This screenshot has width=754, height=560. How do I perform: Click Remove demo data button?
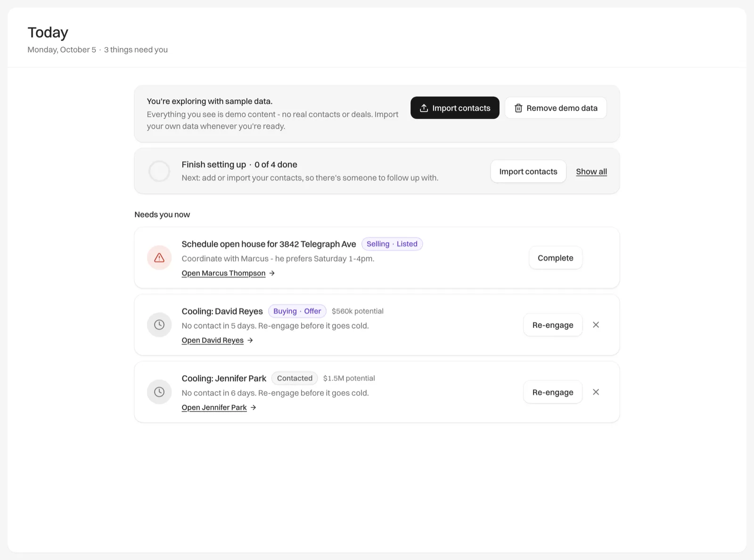556,108
